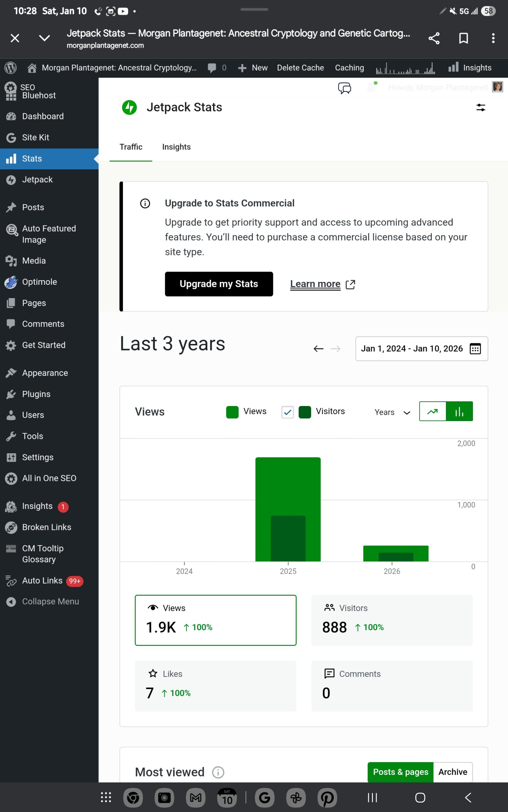508x812 pixels.
Task: Switch to the Insights tab
Action: 176,147
